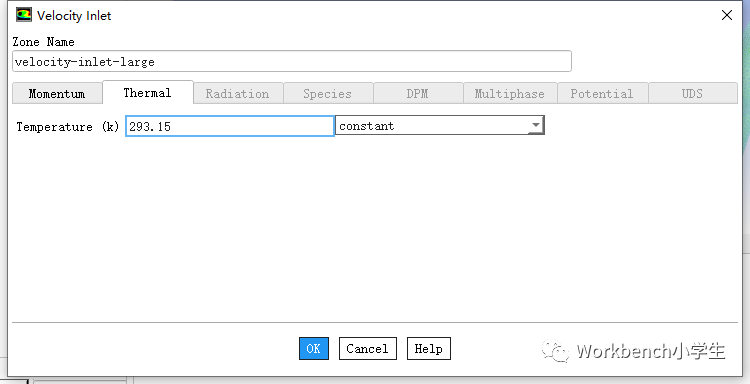The height and width of the screenshot is (384, 750).
Task: Click the Velocity Inlet title bar text
Action: click(74, 16)
